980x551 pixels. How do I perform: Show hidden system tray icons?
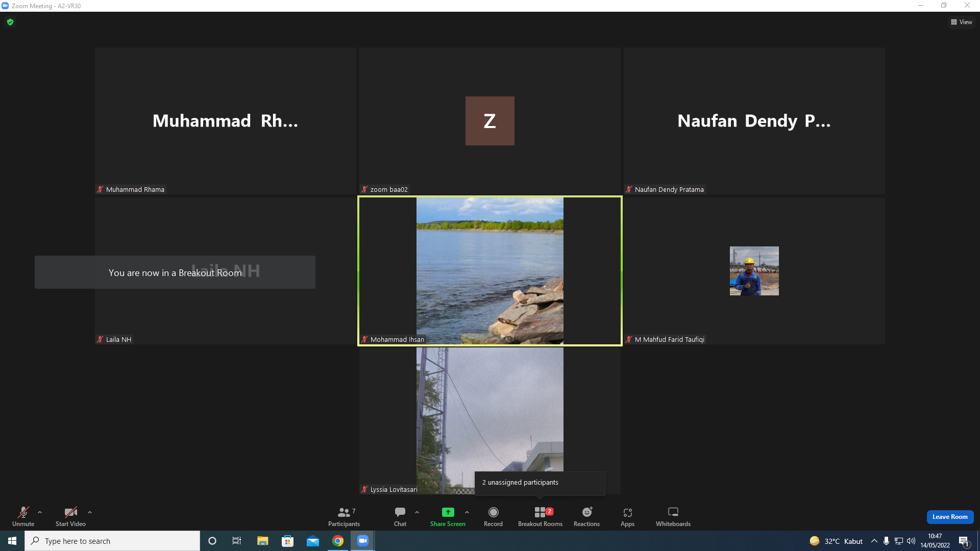pos(874,541)
